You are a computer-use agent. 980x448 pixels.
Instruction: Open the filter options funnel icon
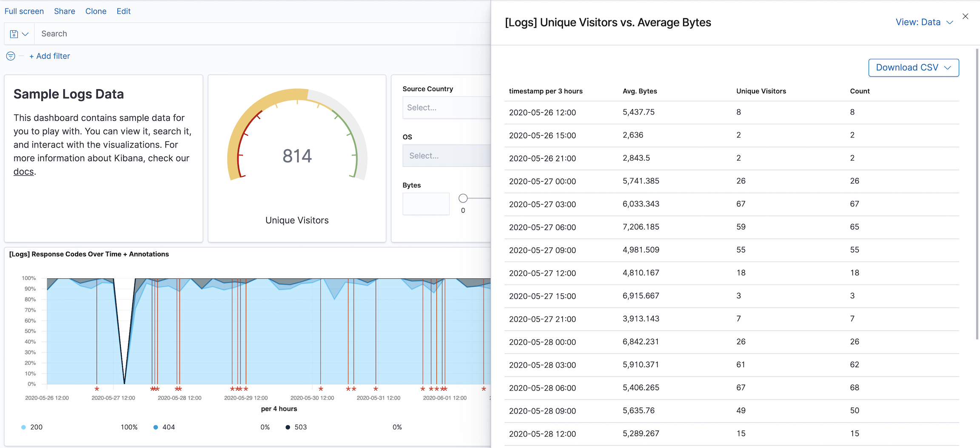coord(10,56)
